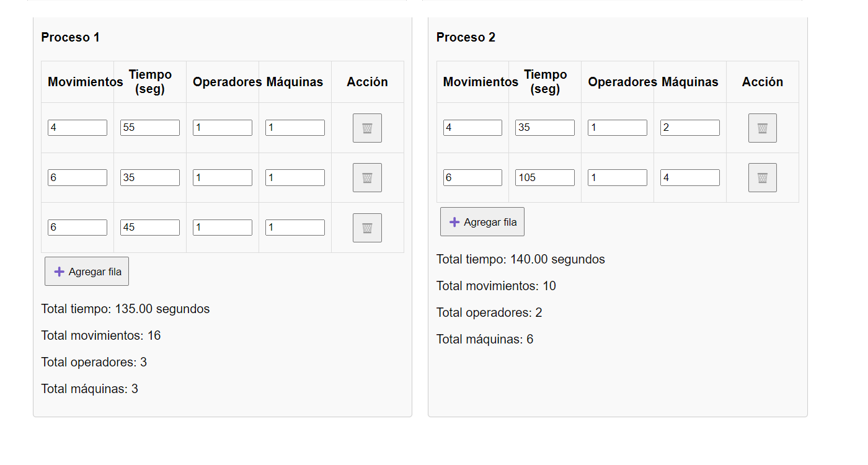868x465 pixels.
Task: Focus Operadores field in second Proceso 2 row
Action: [618, 178]
